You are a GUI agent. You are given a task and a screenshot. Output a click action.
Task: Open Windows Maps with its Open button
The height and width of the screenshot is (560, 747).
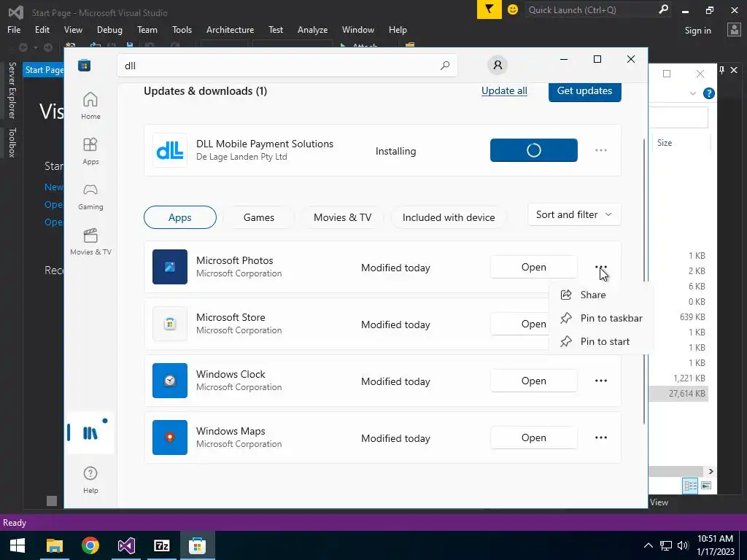533,437
